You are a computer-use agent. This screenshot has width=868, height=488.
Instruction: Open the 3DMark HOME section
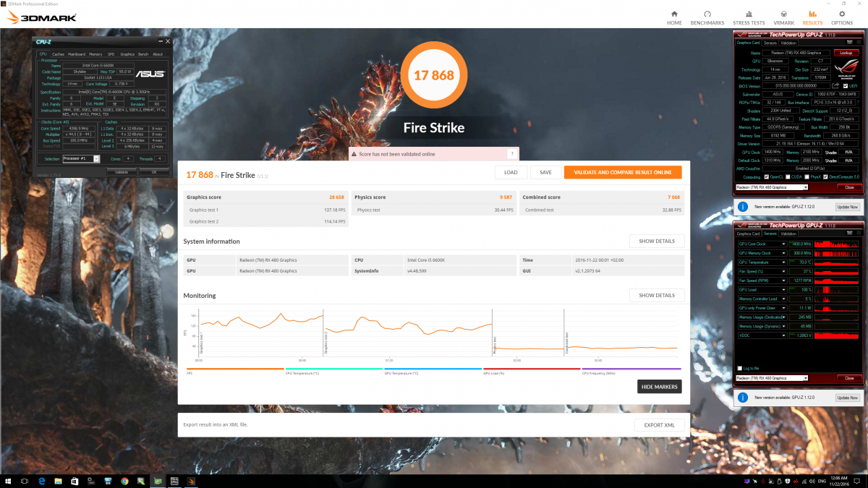pos(674,17)
